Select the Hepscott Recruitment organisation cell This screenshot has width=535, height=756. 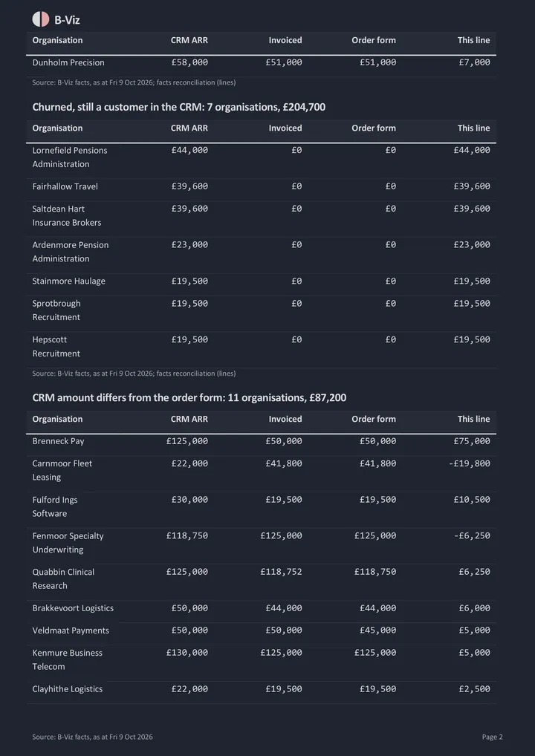coord(56,346)
